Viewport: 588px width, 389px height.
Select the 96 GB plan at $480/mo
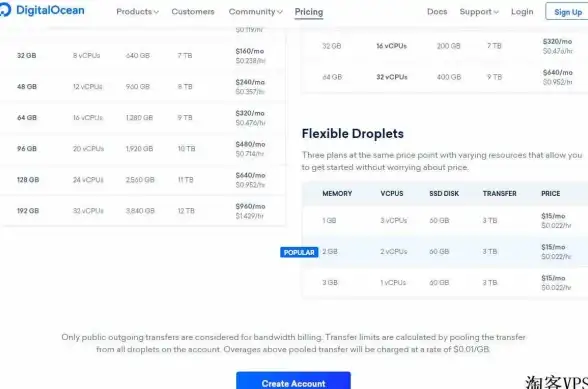pos(142,149)
